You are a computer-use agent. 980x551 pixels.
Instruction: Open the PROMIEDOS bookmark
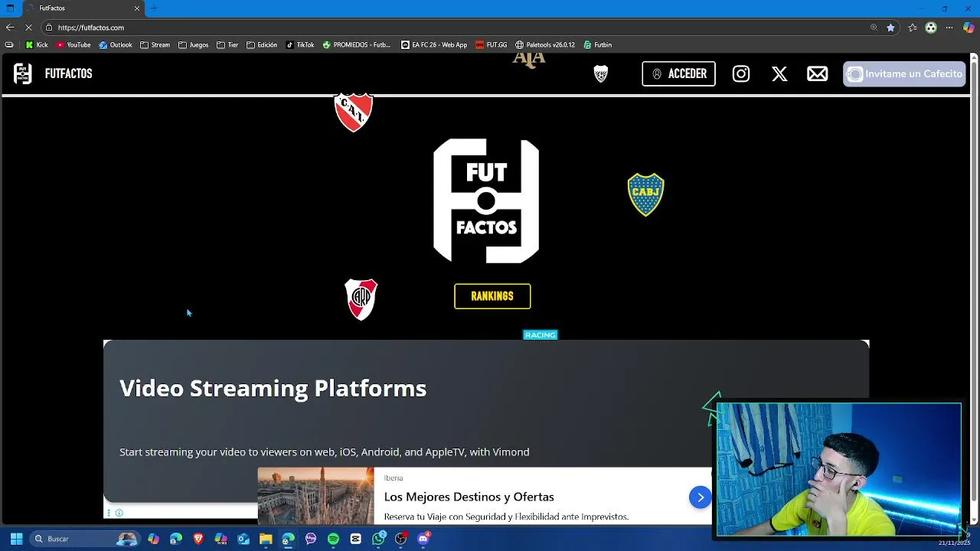click(357, 44)
